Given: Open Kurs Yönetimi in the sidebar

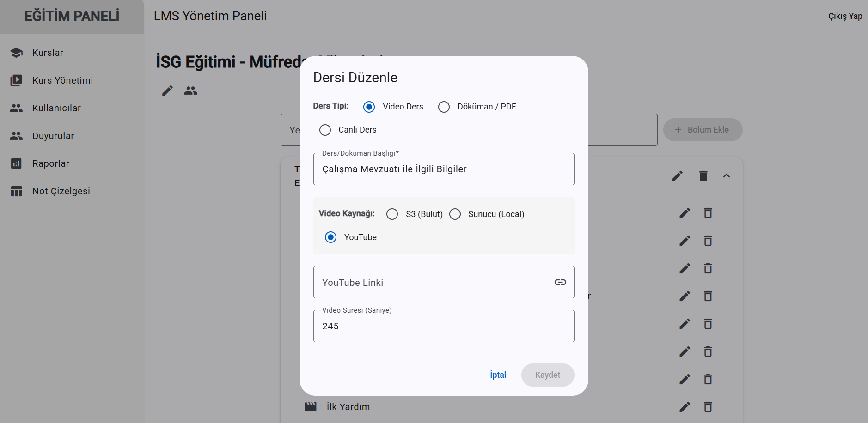Looking at the screenshot, I should [x=62, y=80].
